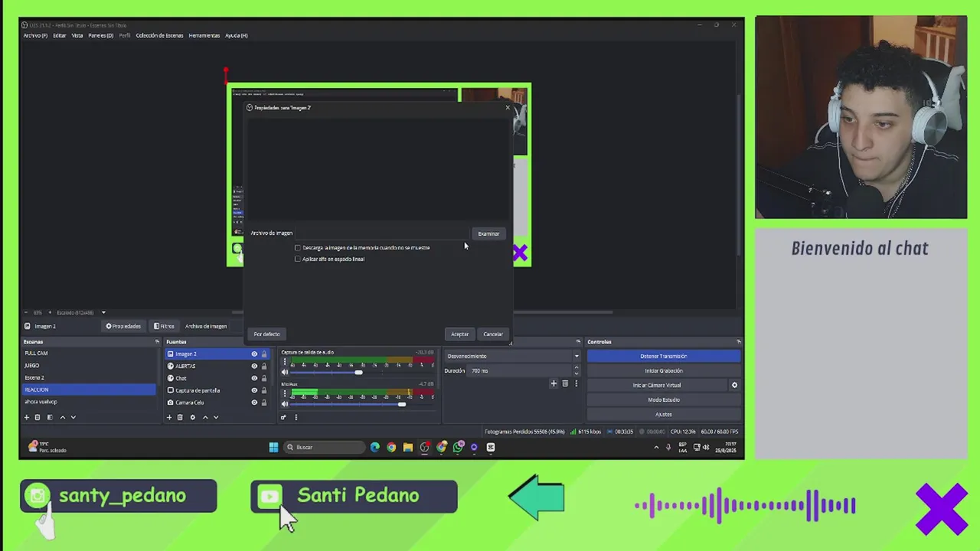Open the Desvanecimiento transition dropdown
The height and width of the screenshot is (551, 980).
(x=512, y=356)
